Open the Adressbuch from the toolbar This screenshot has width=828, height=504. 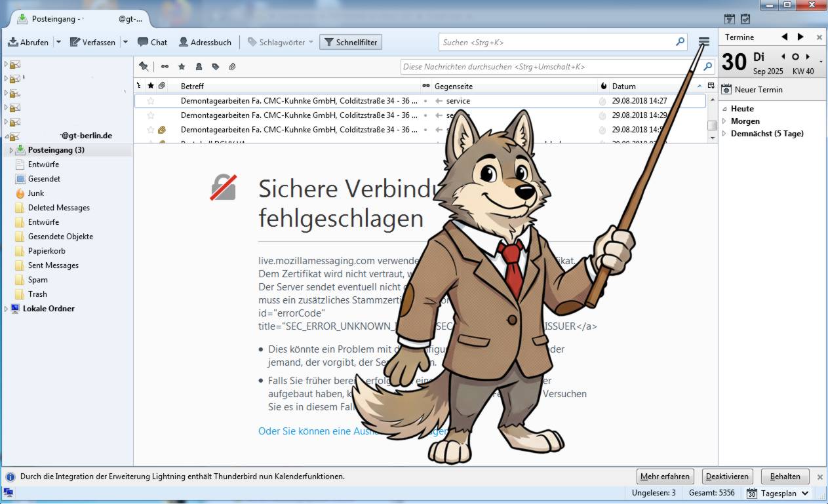[x=205, y=42]
